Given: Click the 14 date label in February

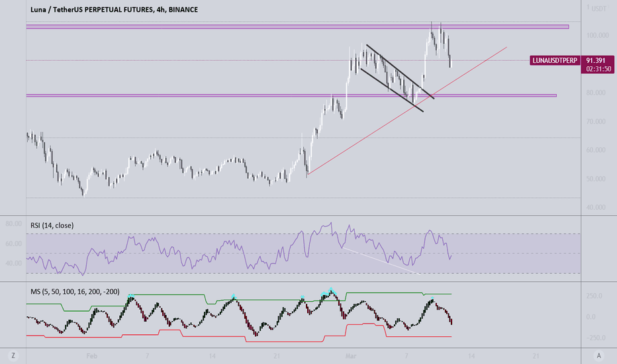Looking at the screenshot, I should (212, 356).
